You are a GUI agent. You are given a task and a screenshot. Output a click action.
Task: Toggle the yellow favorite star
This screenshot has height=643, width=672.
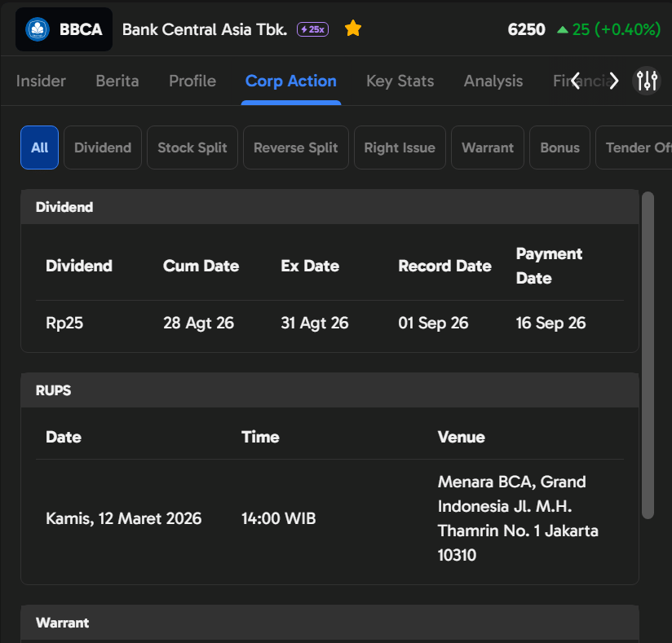353,29
